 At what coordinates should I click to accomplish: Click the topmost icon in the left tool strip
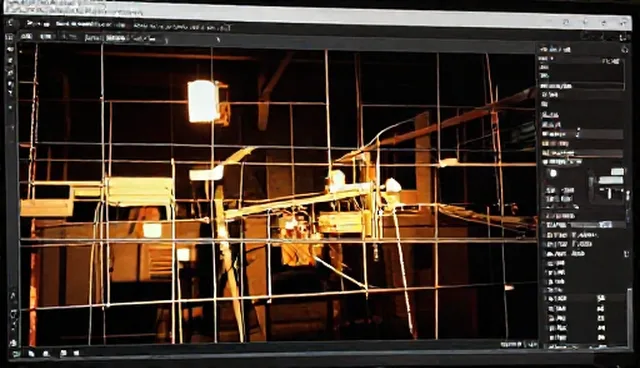[10, 38]
